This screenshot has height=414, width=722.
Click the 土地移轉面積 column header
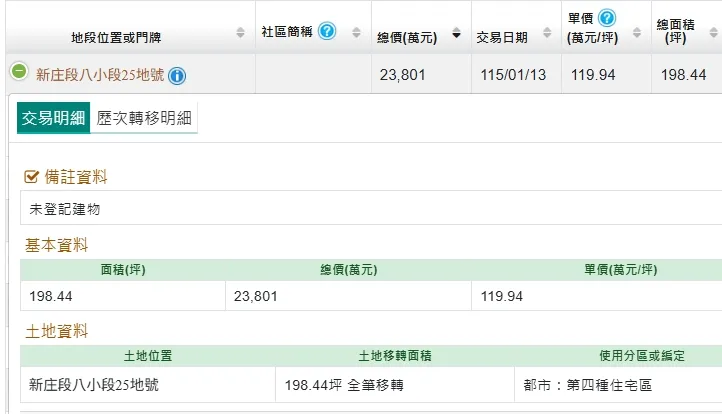click(x=395, y=356)
